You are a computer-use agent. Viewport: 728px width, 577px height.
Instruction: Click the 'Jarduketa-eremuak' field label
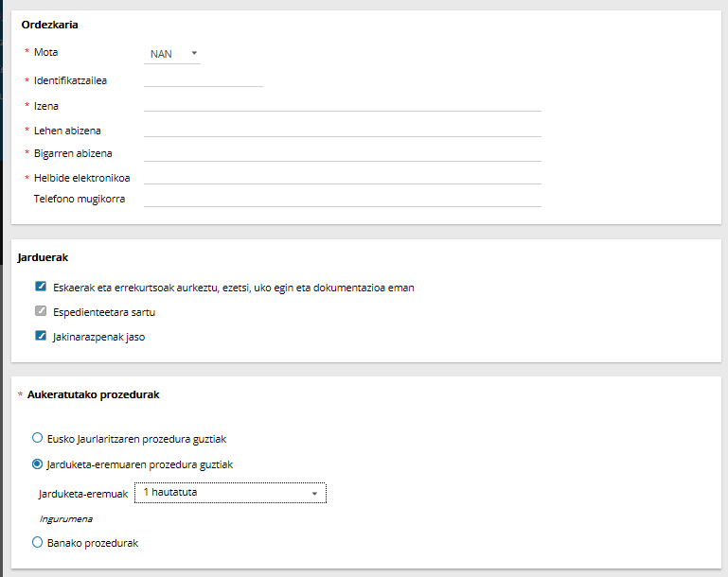(x=82, y=494)
